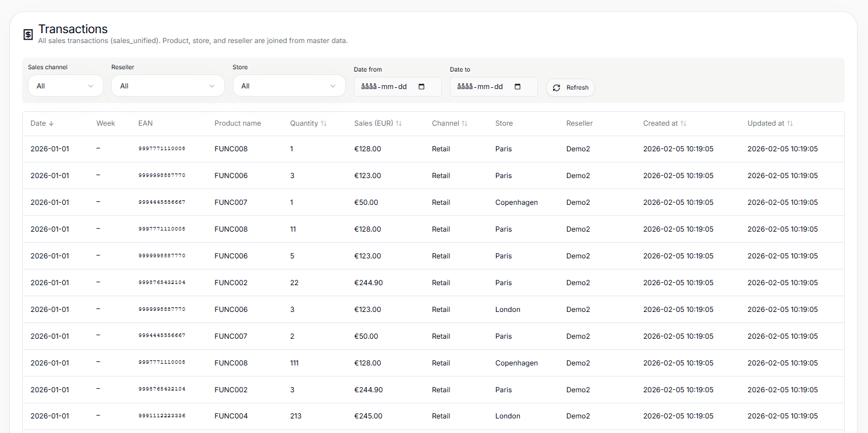Sort the table by Sales (EUR)
This screenshot has width=868, height=433.
coord(399,123)
